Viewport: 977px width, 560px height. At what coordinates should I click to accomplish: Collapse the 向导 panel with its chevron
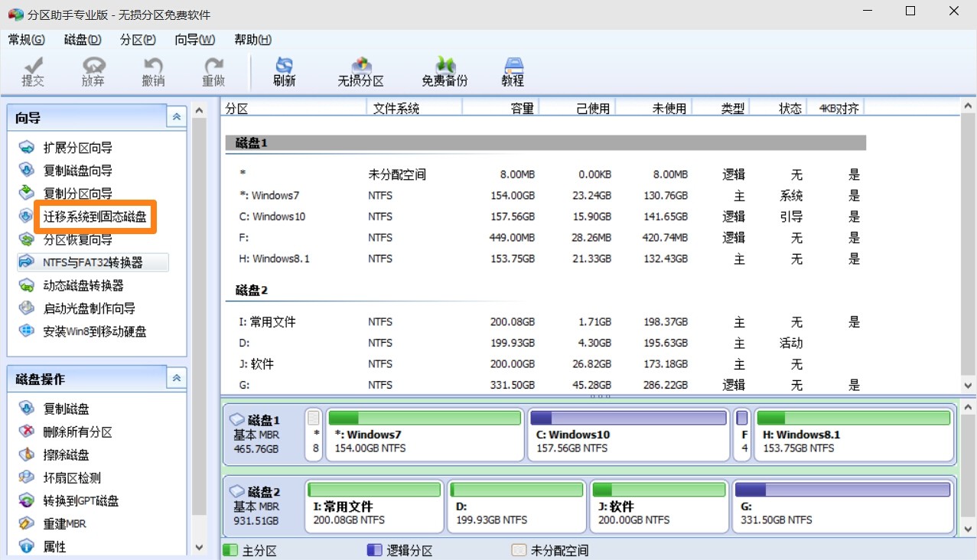[x=177, y=117]
